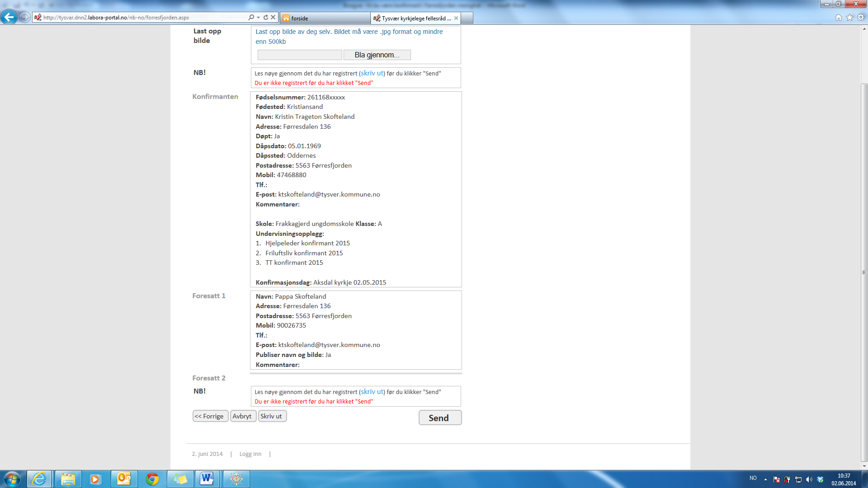Screen dimensions: 868x488
Task: Click the 'Send' button to submit form
Action: click(x=439, y=417)
